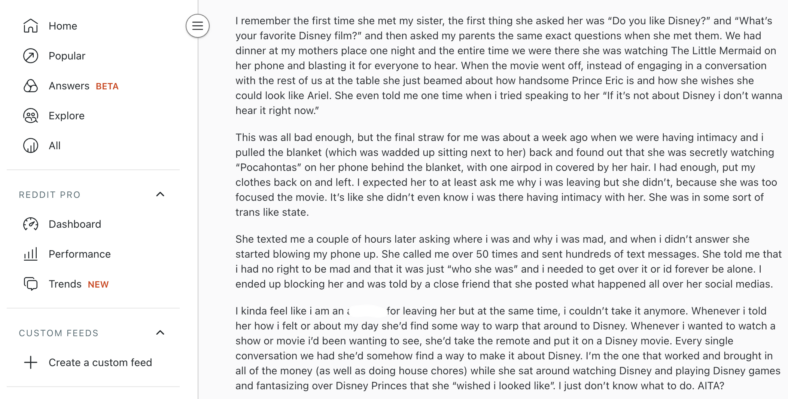Open the Dashboard gauge icon
This screenshot has width=788, height=399.
point(31,224)
